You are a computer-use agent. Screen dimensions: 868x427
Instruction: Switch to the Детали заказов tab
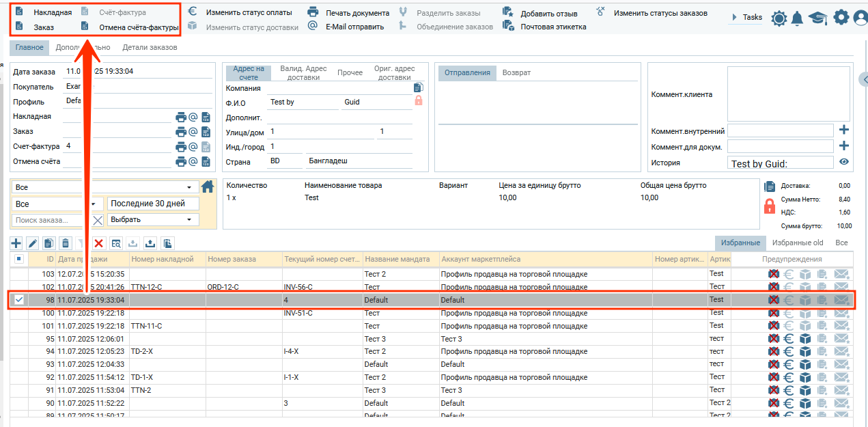[150, 47]
